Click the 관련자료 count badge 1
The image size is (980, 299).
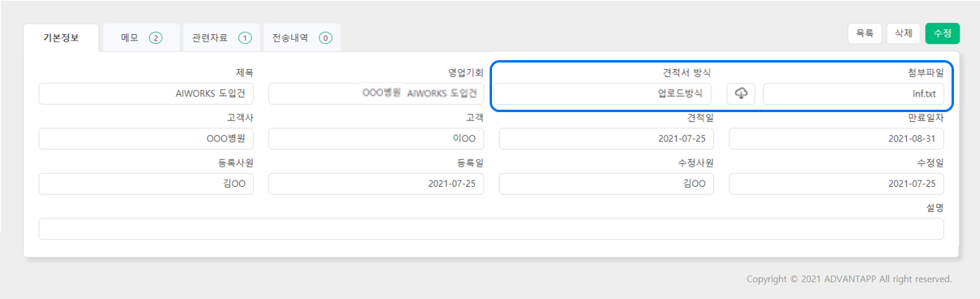pyautogui.click(x=245, y=37)
